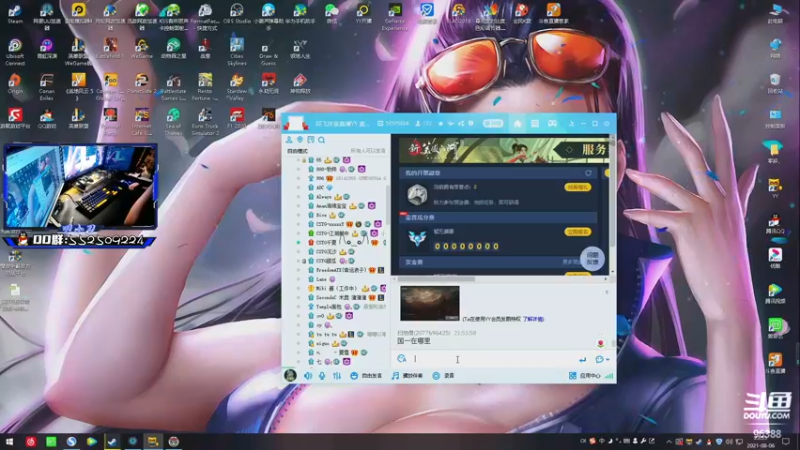Viewport: 800px width, 450px height.
Task: Open the home icon in YY top bar
Action: pyautogui.click(x=517, y=123)
